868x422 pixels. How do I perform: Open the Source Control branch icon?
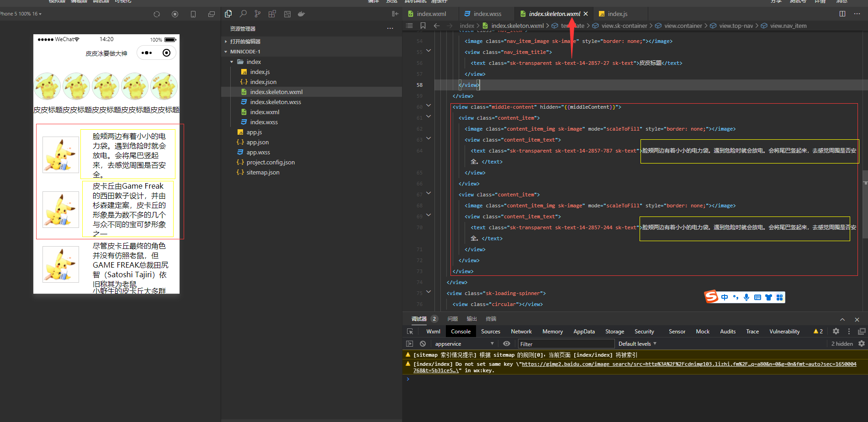pos(258,14)
